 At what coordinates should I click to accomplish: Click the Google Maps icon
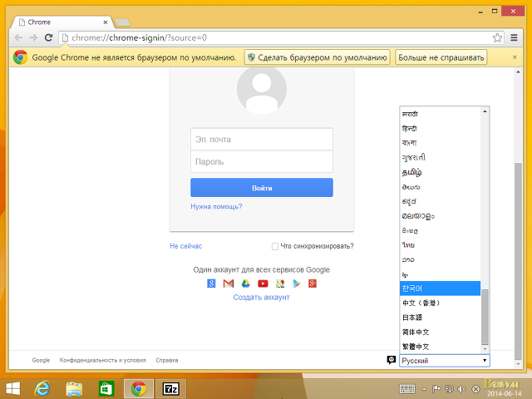[280, 283]
